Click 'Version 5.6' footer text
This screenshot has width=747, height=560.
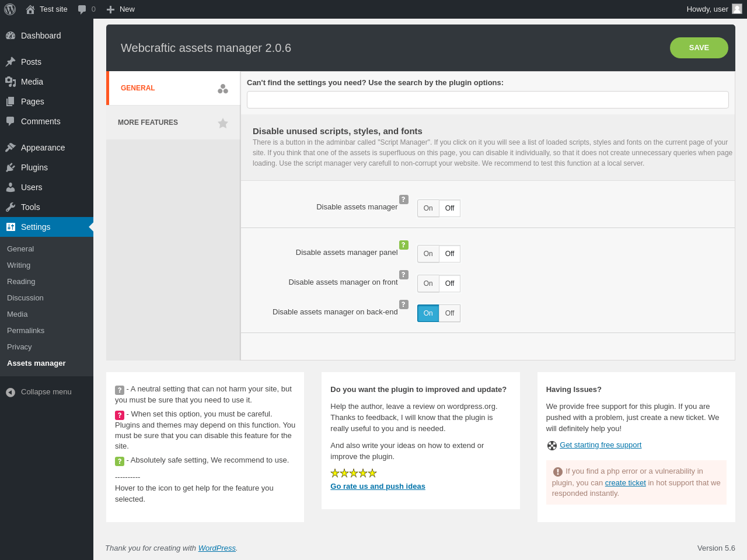pos(716,548)
